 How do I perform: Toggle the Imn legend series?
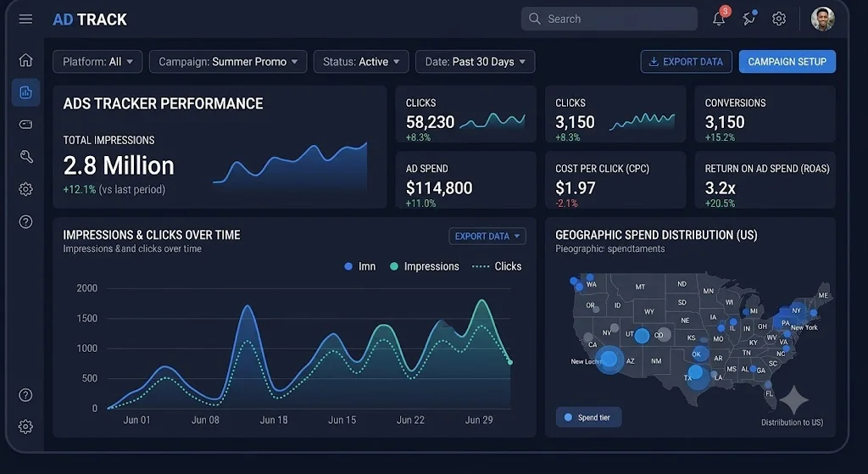point(359,266)
